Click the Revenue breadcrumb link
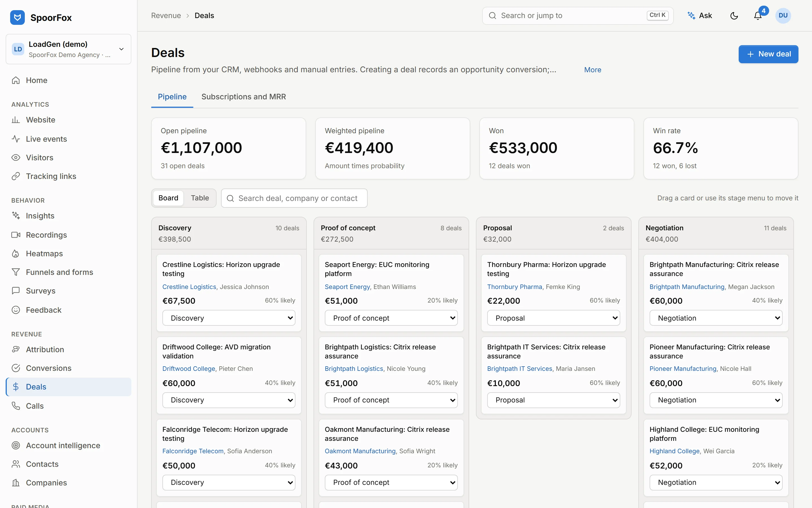Image resolution: width=812 pixels, height=508 pixels. click(x=166, y=16)
